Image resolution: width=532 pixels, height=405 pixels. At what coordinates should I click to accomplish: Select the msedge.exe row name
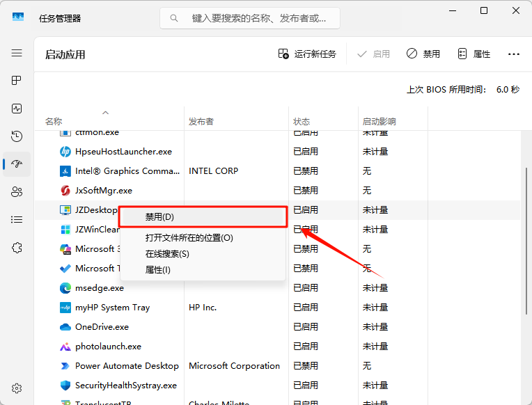tap(100, 288)
